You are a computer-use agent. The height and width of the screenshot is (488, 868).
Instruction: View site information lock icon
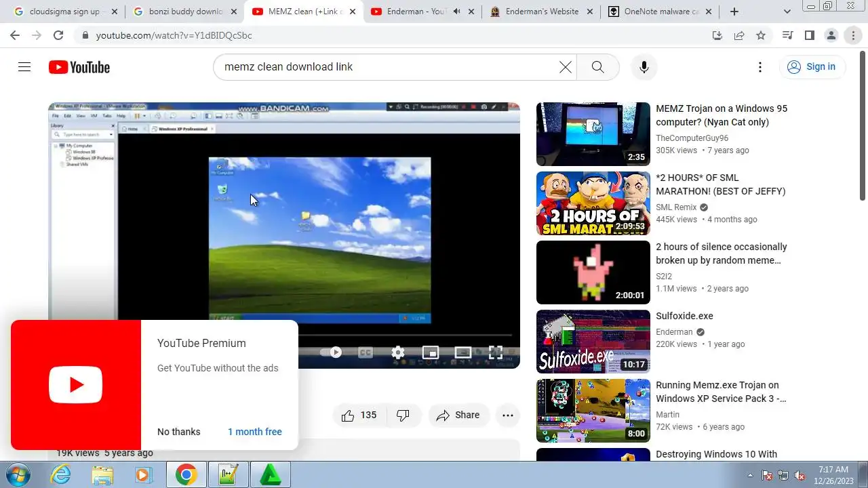[x=84, y=35]
